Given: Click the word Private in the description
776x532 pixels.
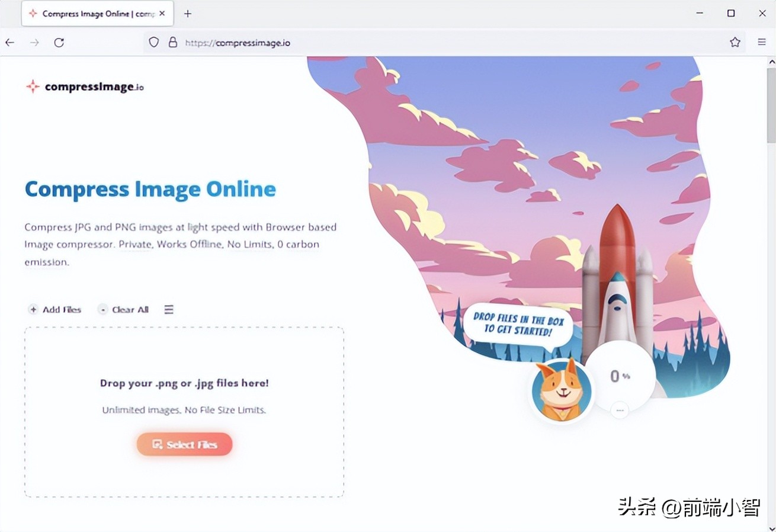Looking at the screenshot, I should [x=135, y=244].
